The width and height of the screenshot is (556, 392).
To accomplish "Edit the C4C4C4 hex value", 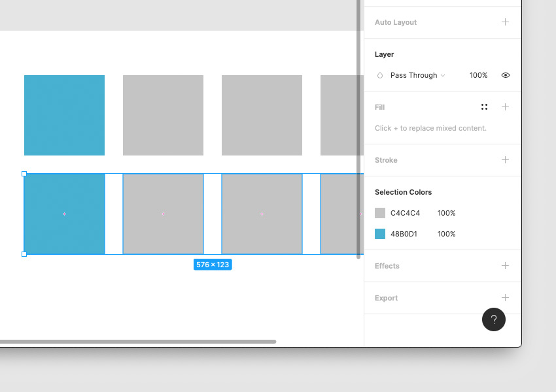I will 405,213.
